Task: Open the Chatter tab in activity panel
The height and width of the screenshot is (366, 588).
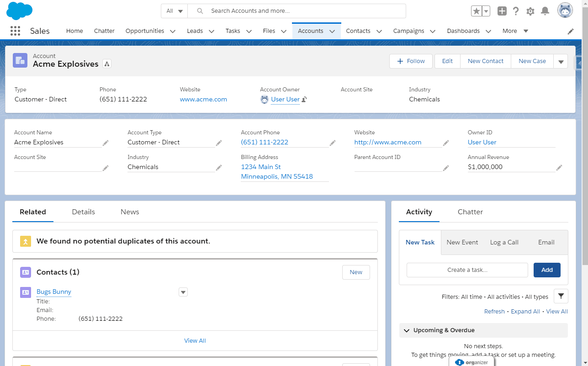Action: click(470, 212)
